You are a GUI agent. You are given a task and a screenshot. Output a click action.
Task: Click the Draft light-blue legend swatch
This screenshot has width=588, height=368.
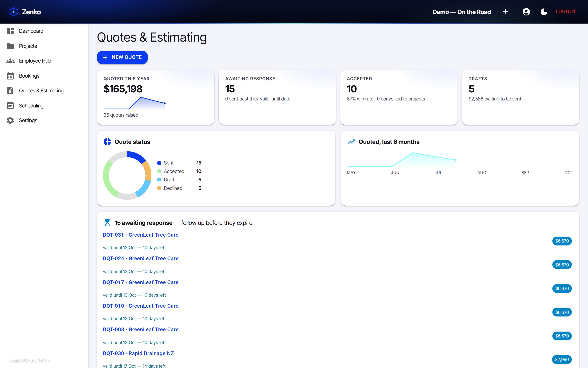pos(159,180)
